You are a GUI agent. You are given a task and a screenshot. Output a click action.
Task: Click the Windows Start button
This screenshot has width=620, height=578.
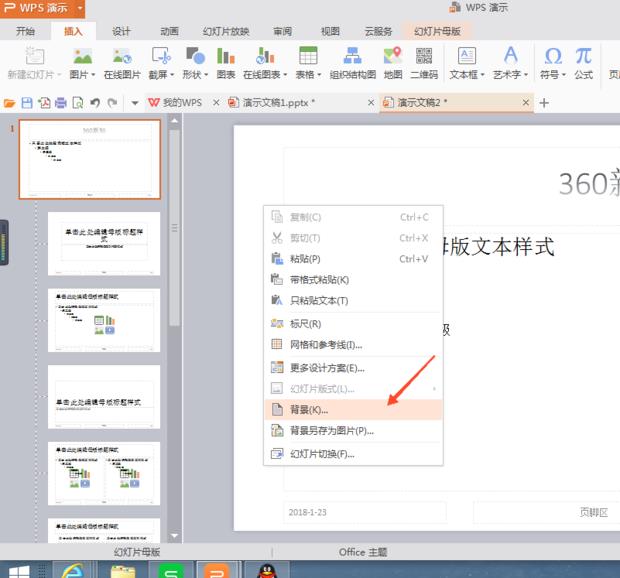click(x=19, y=571)
